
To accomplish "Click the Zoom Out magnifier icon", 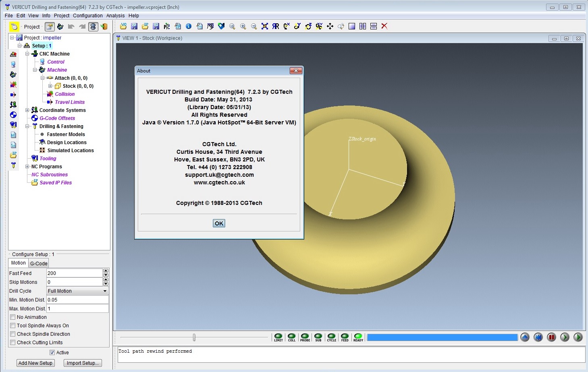I will point(254,26).
